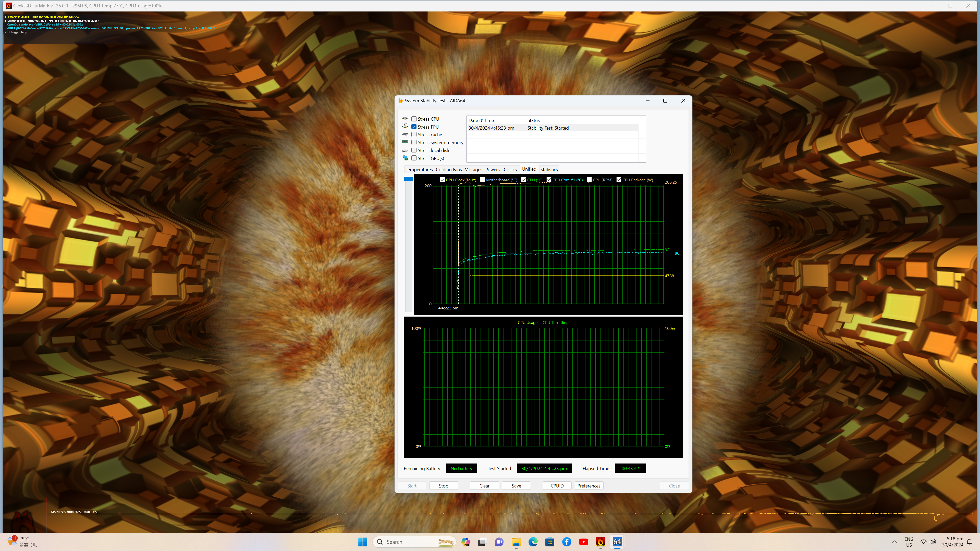Screen dimensions: 980x551
Task: Switch to the Powers tab
Action: [x=492, y=170]
